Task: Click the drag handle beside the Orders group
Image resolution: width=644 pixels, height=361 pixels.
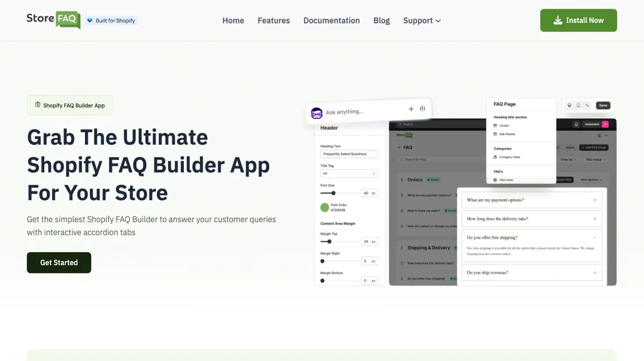Action: (x=402, y=180)
